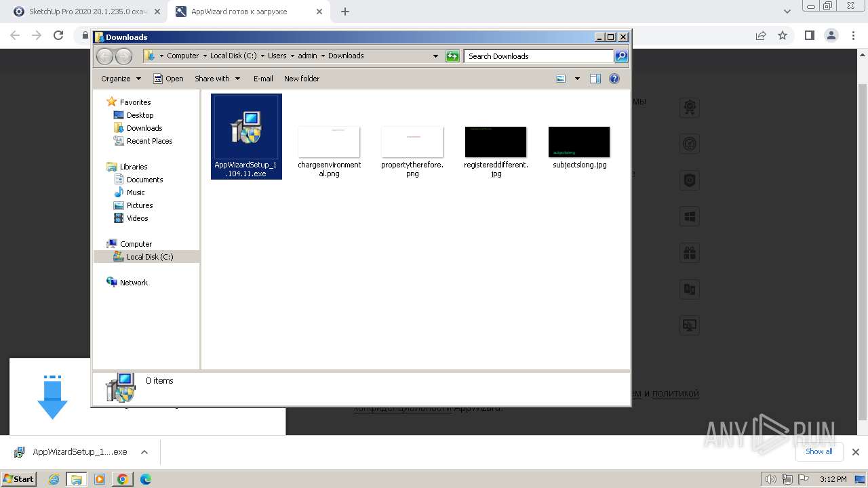Image resolution: width=868 pixels, height=488 pixels.
Task: Open Chrome tab search chevron
Action: [787, 12]
